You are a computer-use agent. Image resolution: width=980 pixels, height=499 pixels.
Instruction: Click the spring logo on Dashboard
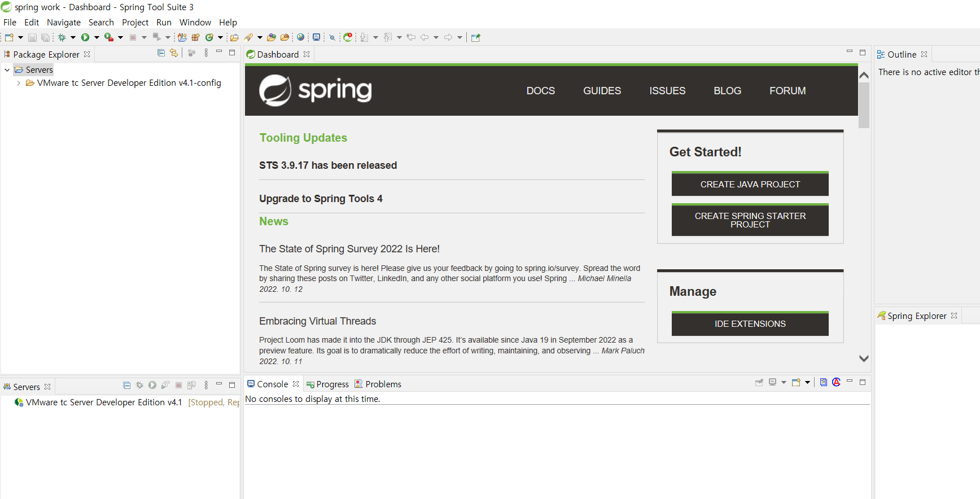pos(316,90)
